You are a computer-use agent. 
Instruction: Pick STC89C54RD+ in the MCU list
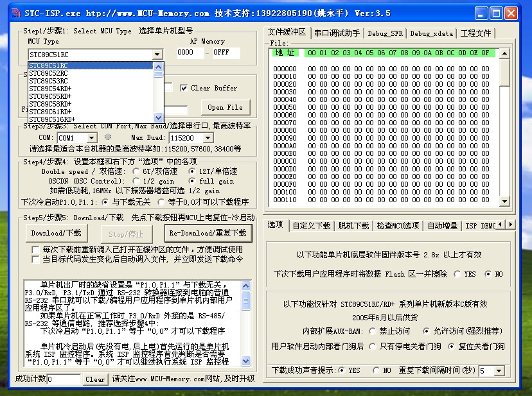90,89
